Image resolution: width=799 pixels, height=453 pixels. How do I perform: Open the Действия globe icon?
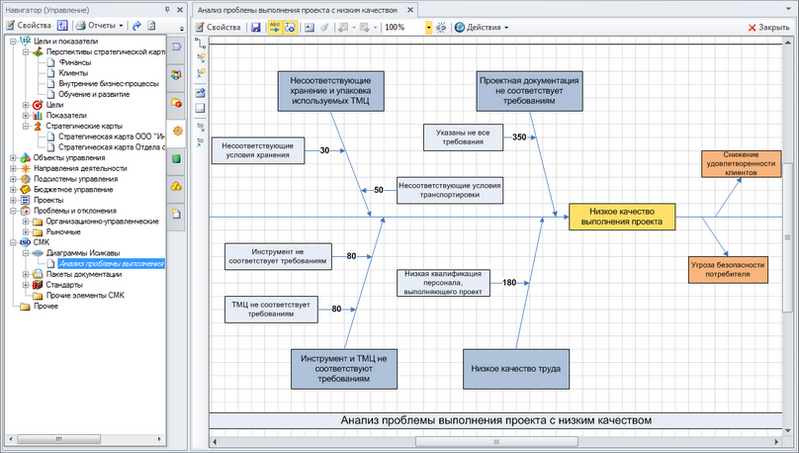pyautogui.click(x=459, y=28)
